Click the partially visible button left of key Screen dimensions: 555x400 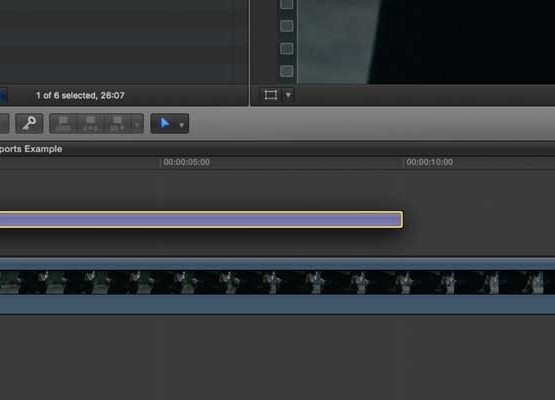click(4, 124)
